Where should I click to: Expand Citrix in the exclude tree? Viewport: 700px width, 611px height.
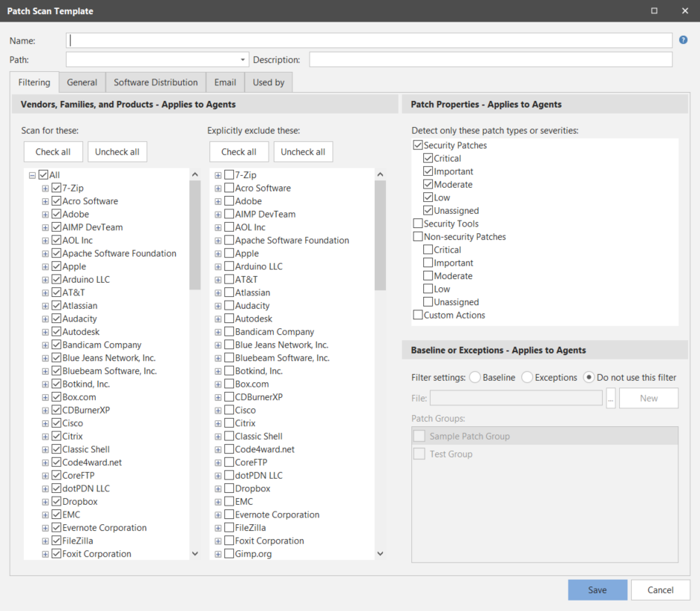[x=217, y=423]
